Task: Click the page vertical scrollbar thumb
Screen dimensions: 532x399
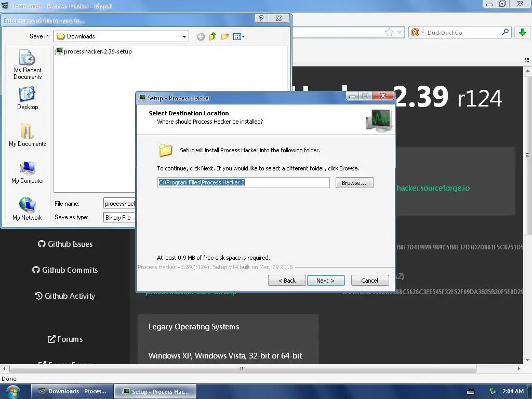Action: [x=527, y=155]
